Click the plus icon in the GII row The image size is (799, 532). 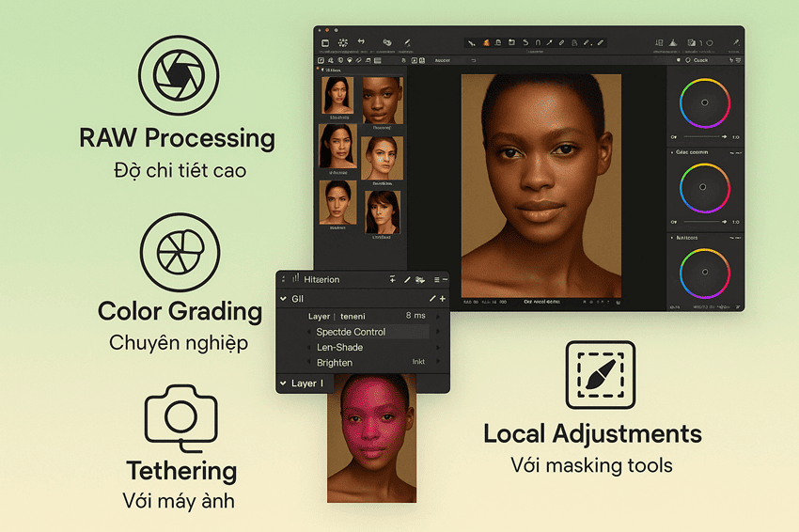(x=443, y=299)
